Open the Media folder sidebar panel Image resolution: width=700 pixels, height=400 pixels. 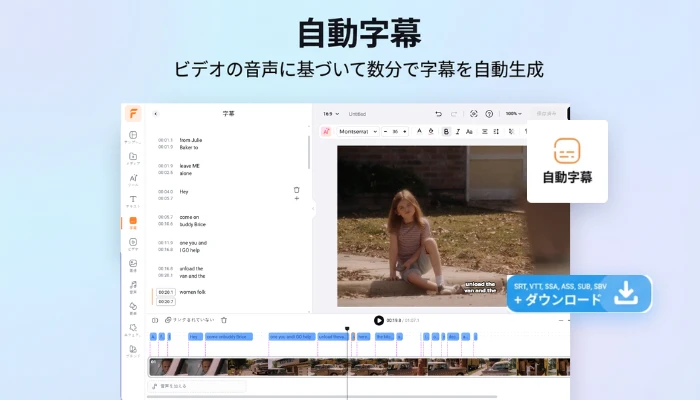133,158
